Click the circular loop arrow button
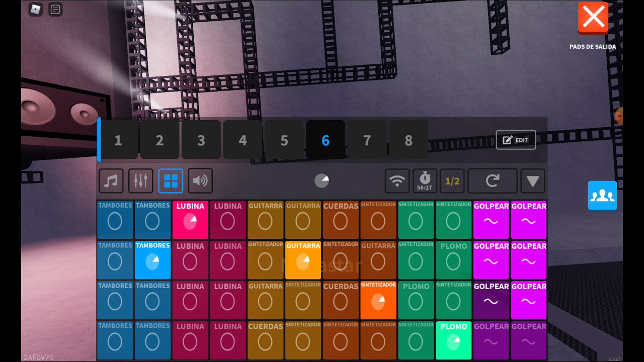Viewport: 644px width, 362px height. [x=493, y=181]
